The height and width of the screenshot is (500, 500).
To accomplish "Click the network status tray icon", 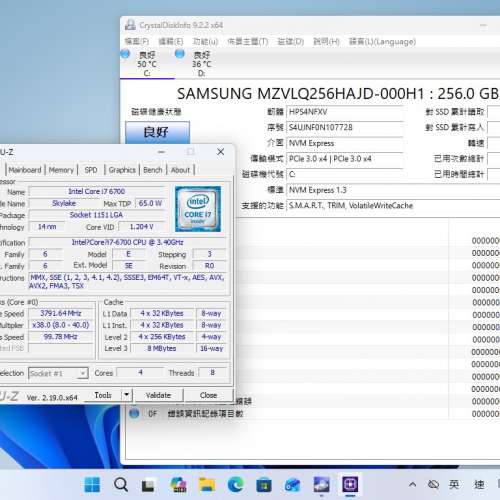I will pos(433,484).
